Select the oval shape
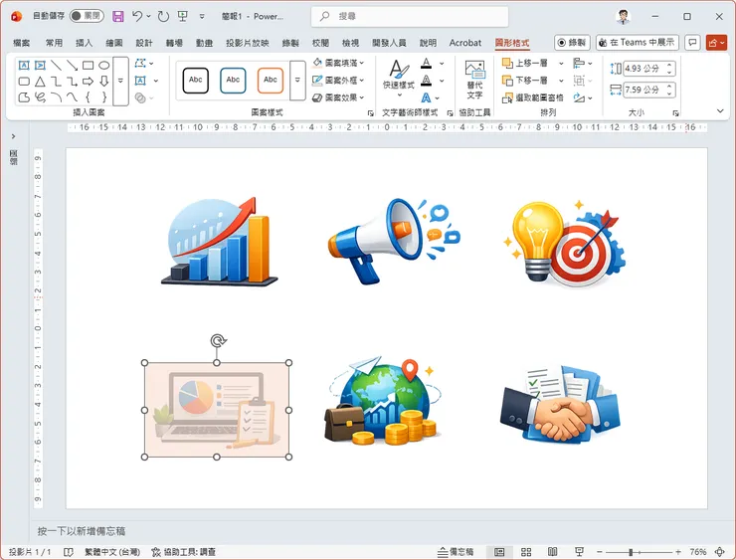Viewport: 736px width, 560px height. [103, 66]
